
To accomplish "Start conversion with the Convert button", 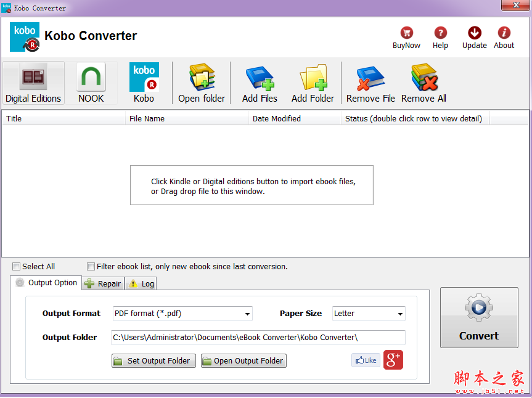I will 479,318.
